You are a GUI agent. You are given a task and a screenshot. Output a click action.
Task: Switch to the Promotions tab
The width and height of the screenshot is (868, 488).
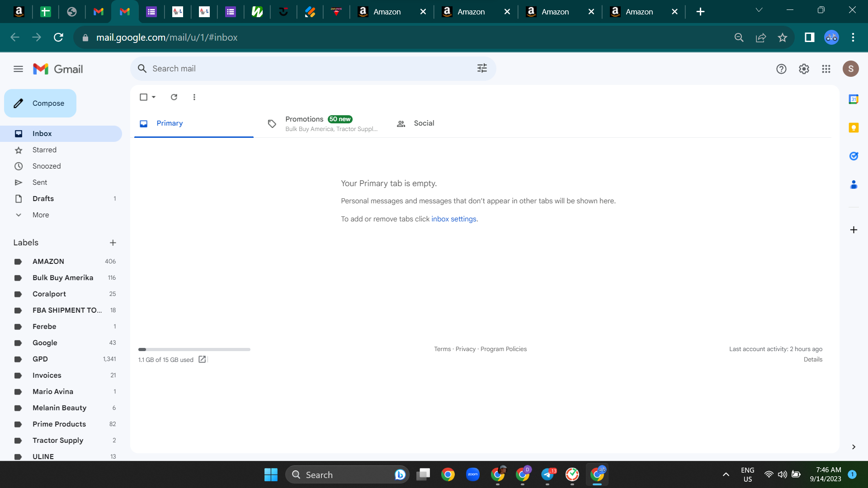pyautogui.click(x=323, y=123)
